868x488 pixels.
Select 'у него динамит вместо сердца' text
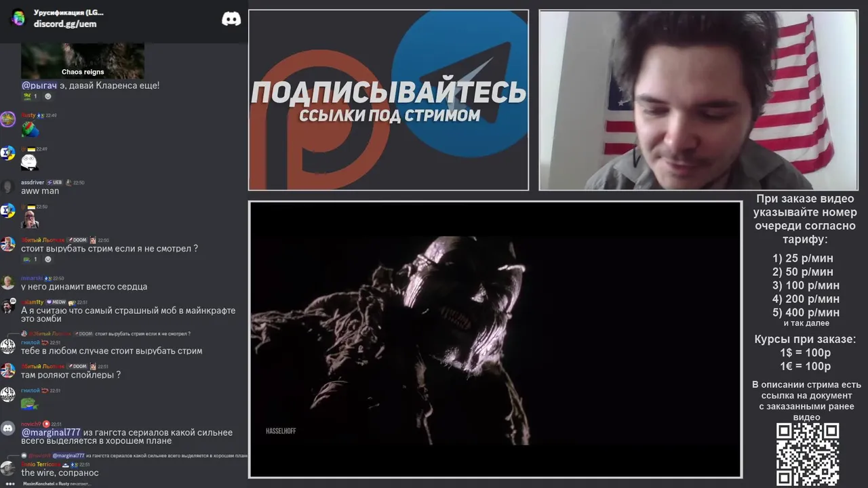84,287
